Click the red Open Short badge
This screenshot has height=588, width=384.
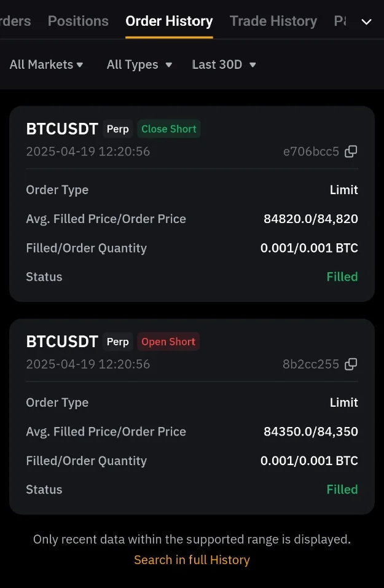click(168, 342)
